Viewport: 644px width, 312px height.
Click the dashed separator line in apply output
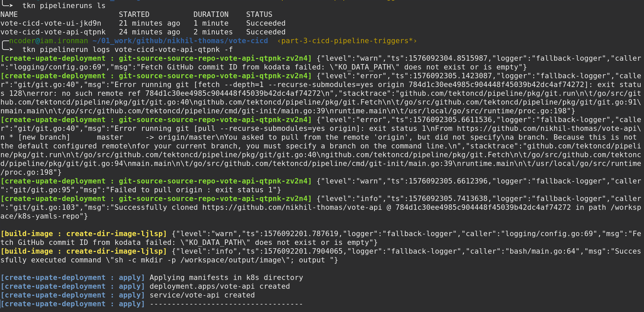tap(226, 304)
